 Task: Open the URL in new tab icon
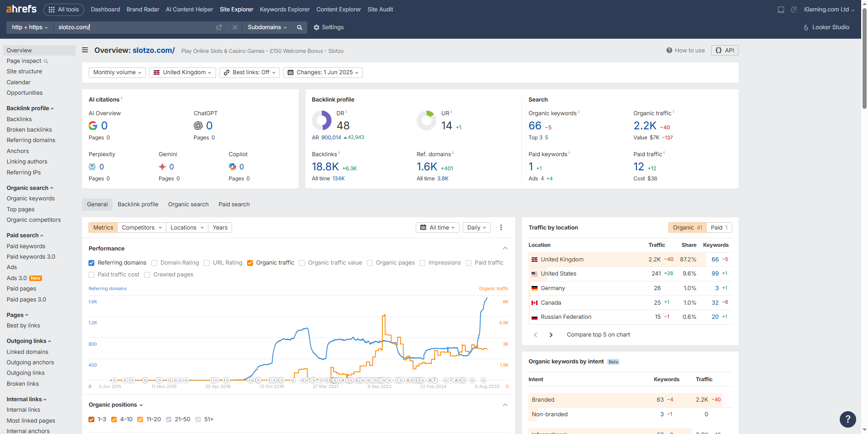click(x=219, y=27)
